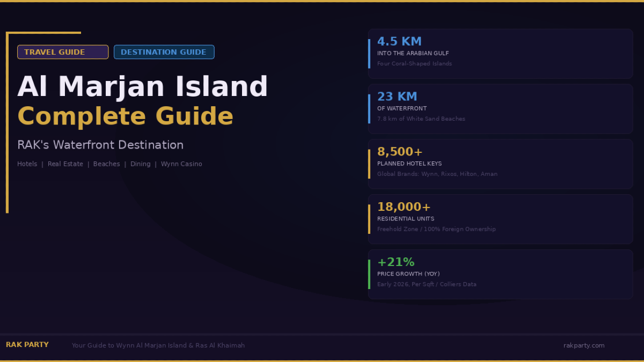Image resolution: width=644 pixels, height=362 pixels.
Task: Select the Real Estate category
Action: pos(65,164)
